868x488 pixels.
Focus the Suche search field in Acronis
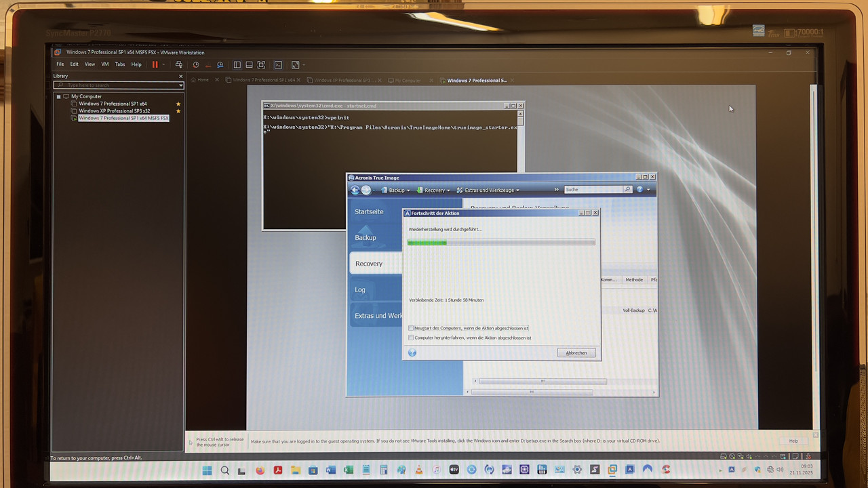point(593,190)
